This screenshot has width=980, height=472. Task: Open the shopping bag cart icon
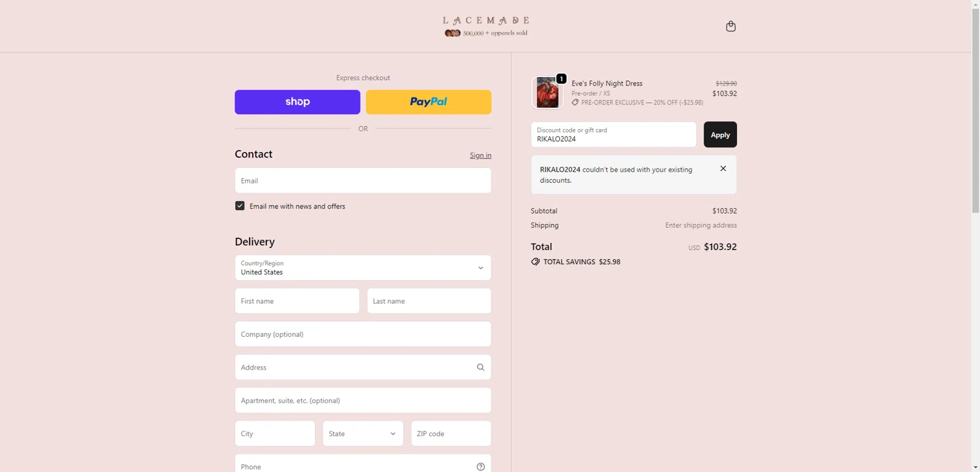click(730, 26)
